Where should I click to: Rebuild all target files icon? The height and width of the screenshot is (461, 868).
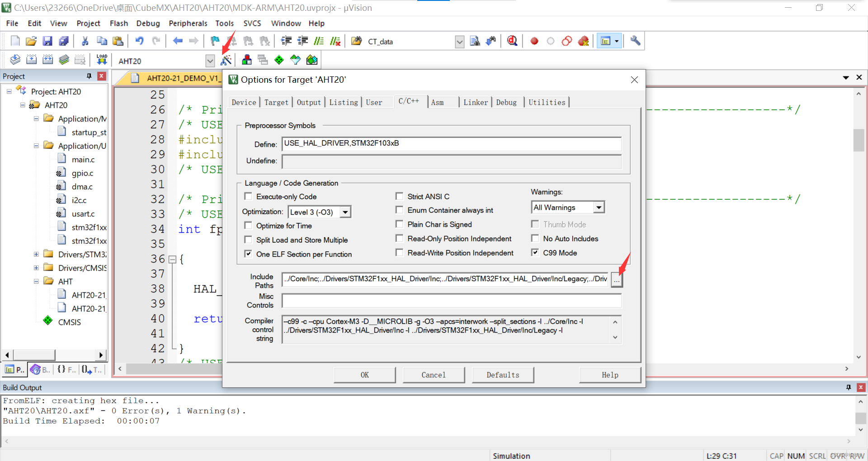(x=47, y=60)
